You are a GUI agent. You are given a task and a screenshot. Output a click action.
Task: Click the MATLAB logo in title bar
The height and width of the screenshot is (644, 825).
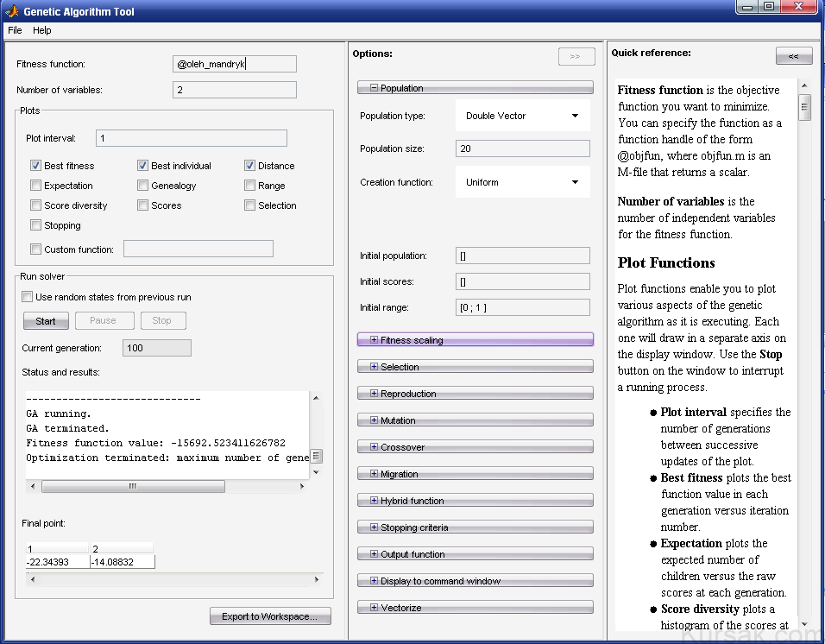[11, 11]
